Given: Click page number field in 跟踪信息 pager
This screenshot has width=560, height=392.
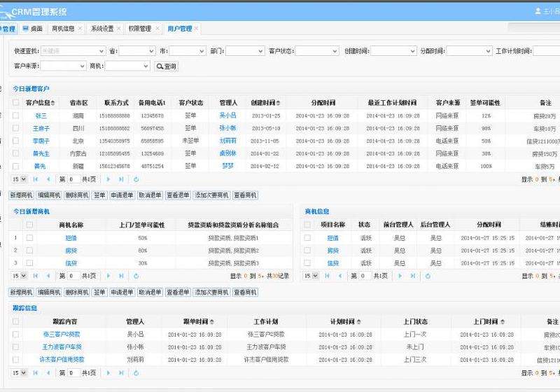Looking at the screenshot, I should [x=73, y=372].
